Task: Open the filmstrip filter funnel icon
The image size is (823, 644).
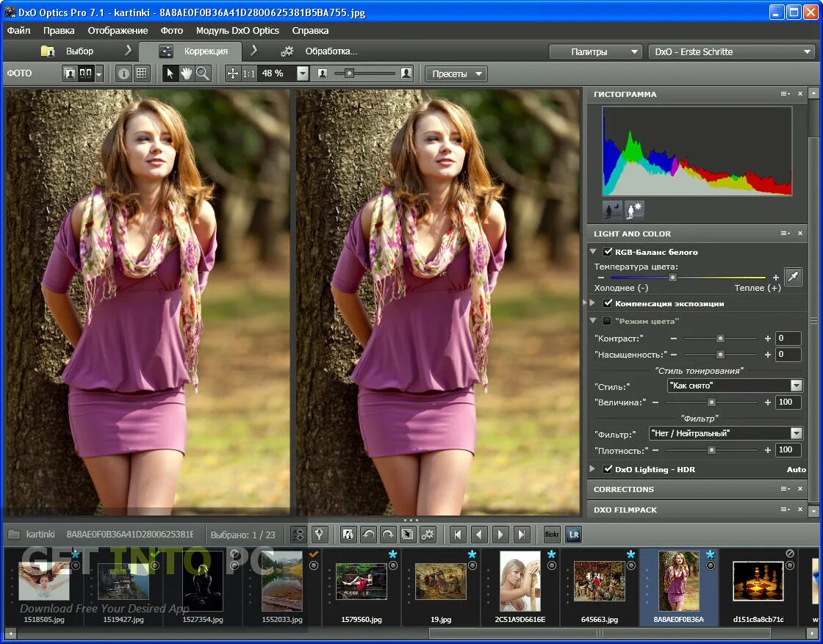Action: [x=320, y=535]
